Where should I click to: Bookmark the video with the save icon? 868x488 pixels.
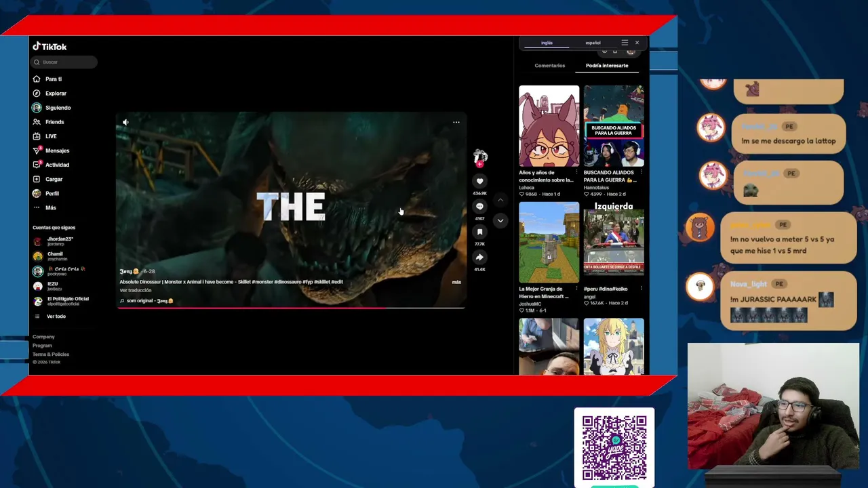click(x=479, y=232)
